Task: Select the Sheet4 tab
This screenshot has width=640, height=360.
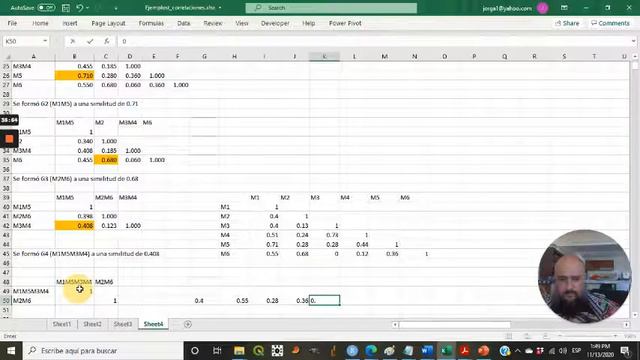Action: pos(153,324)
